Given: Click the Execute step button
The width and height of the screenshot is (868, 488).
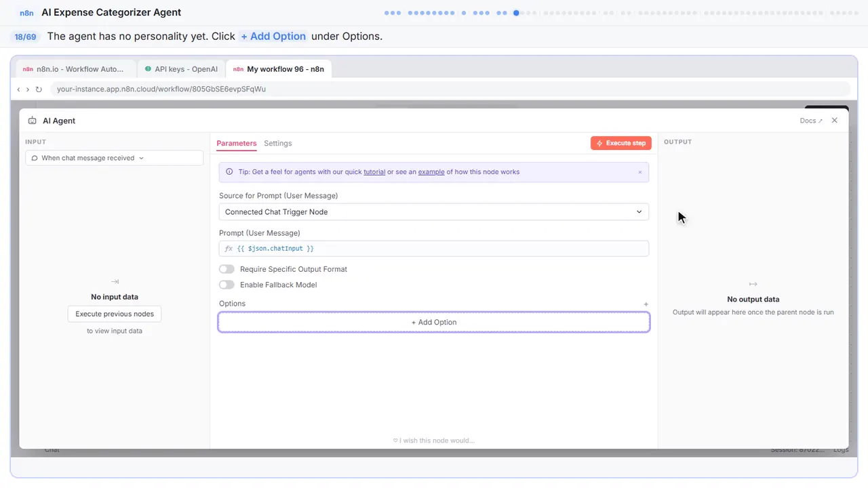Looking at the screenshot, I should click(621, 143).
